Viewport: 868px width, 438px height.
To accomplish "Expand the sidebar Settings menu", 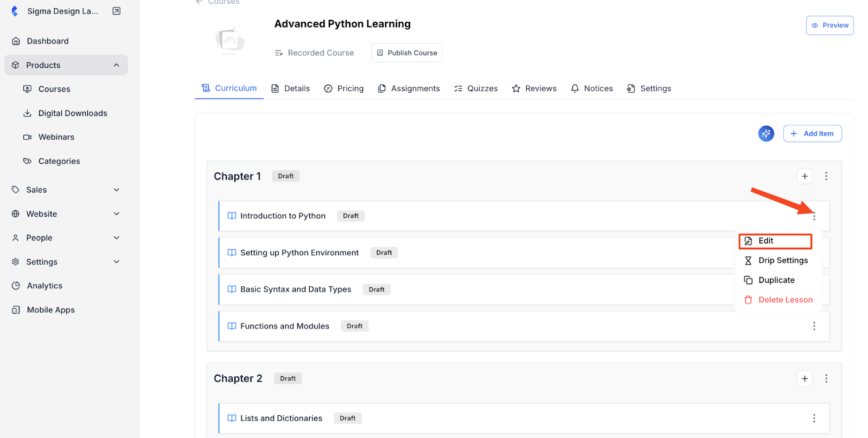I will coord(66,262).
